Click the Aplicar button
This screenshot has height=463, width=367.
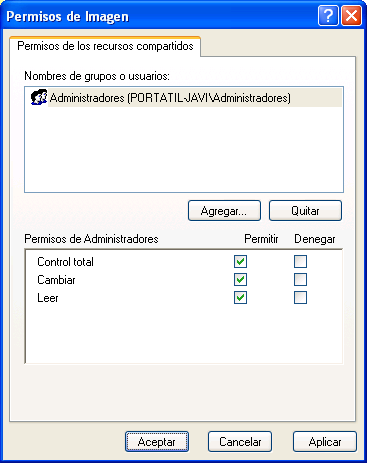(325, 442)
